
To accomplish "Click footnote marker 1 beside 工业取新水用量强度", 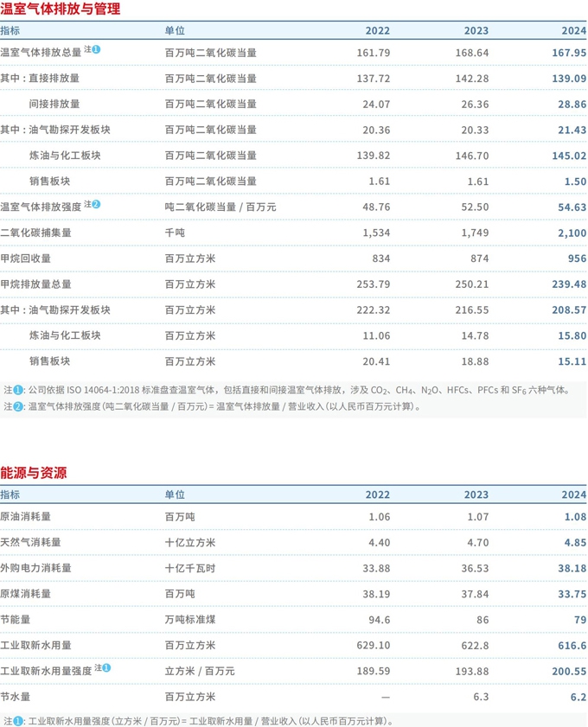I will coord(106,667).
